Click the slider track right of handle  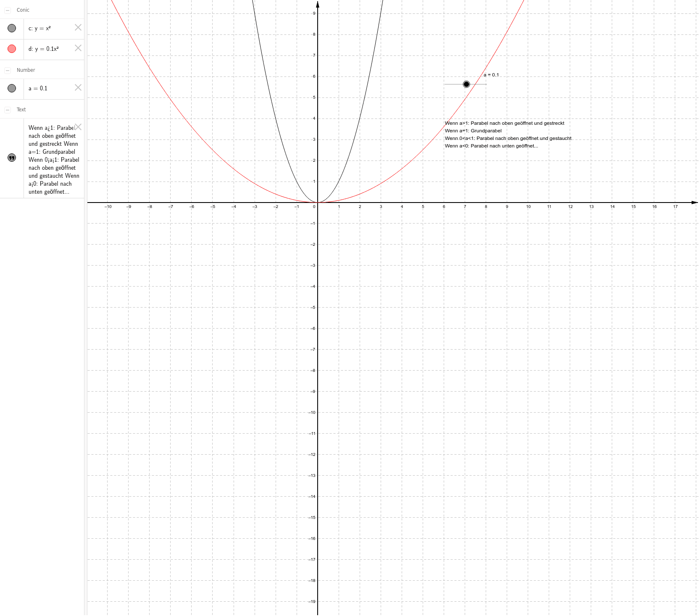click(479, 84)
